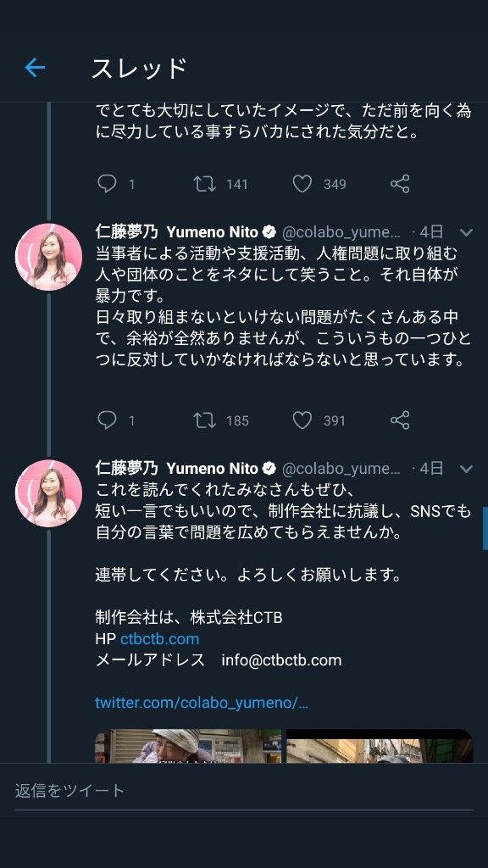Like the tweet with 349 likes

[302, 184]
